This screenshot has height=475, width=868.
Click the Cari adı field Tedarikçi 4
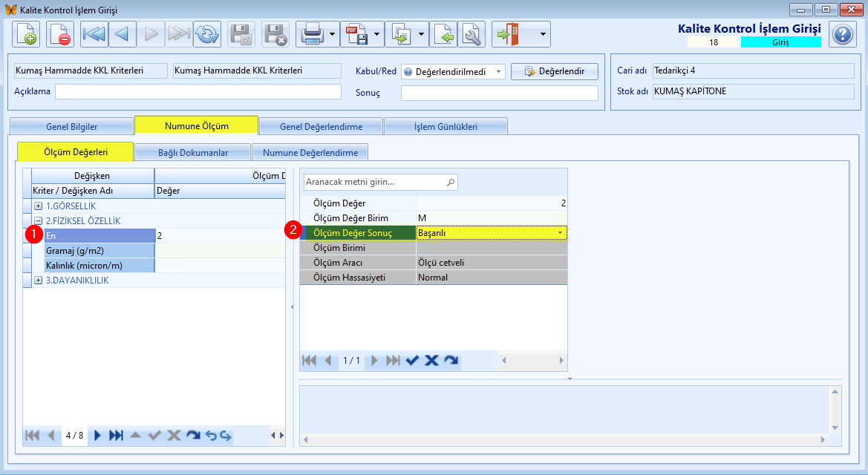click(754, 71)
